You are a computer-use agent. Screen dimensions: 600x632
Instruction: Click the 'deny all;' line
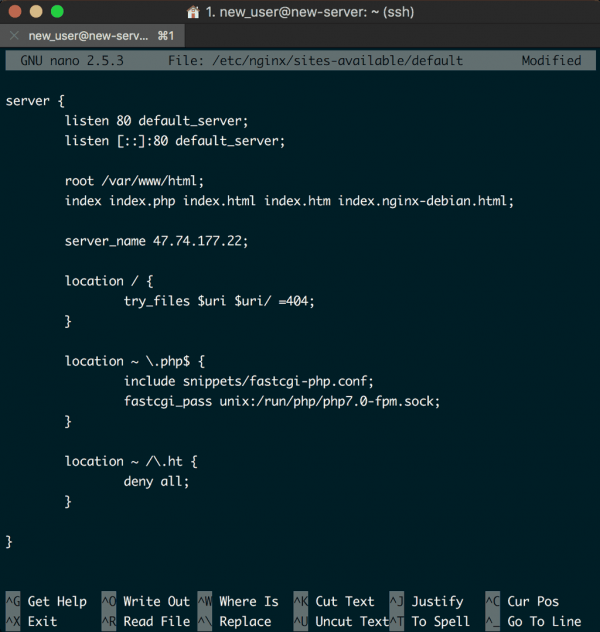156,482
